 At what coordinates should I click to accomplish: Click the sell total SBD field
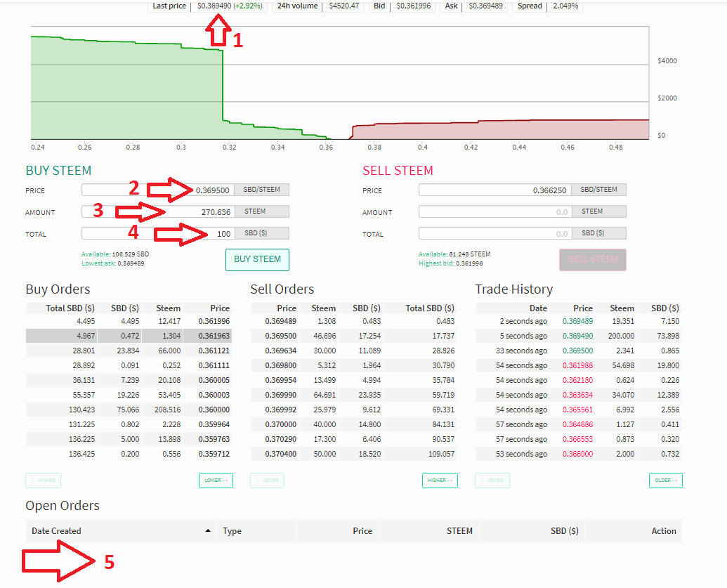coord(495,233)
